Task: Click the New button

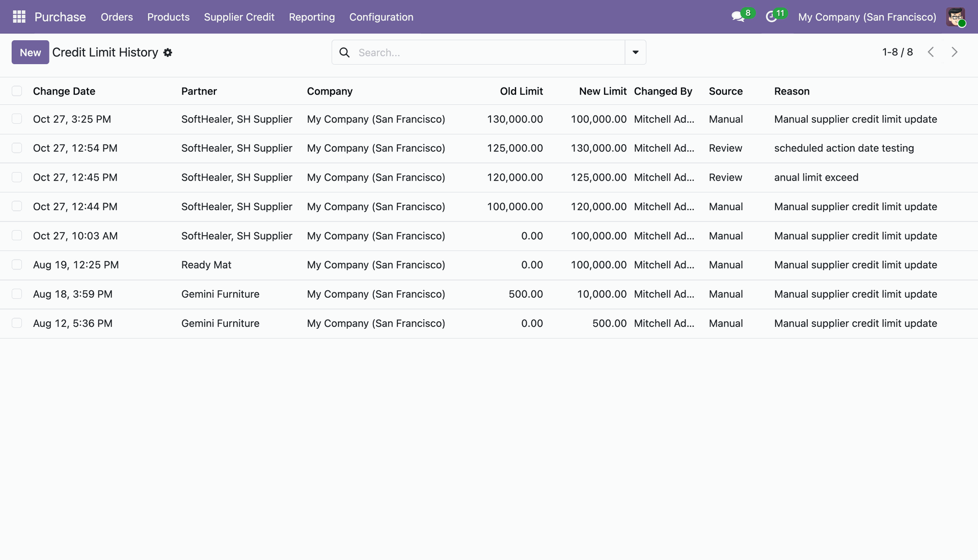Action: [31, 52]
